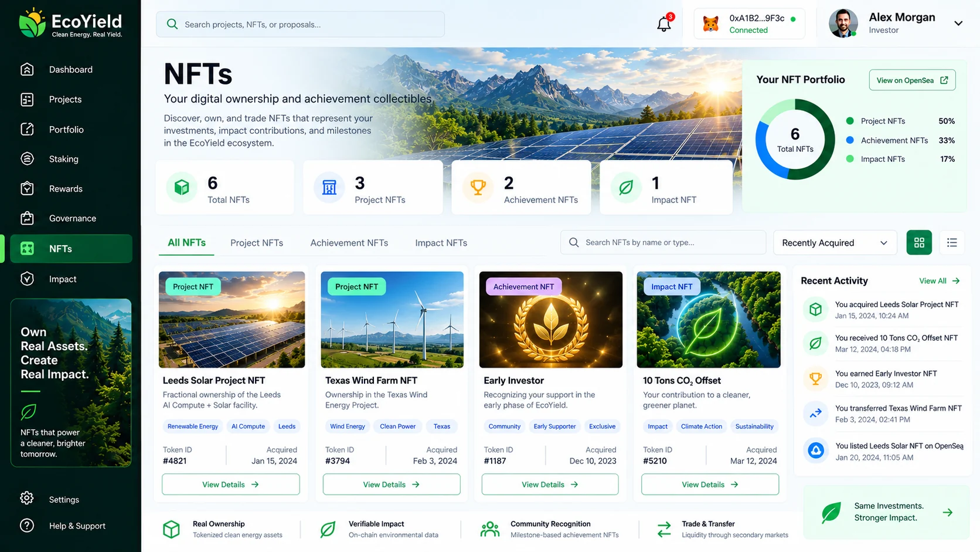Click the Project NFTs building icon
Image resolution: width=980 pixels, height=552 pixels.
(x=329, y=187)
